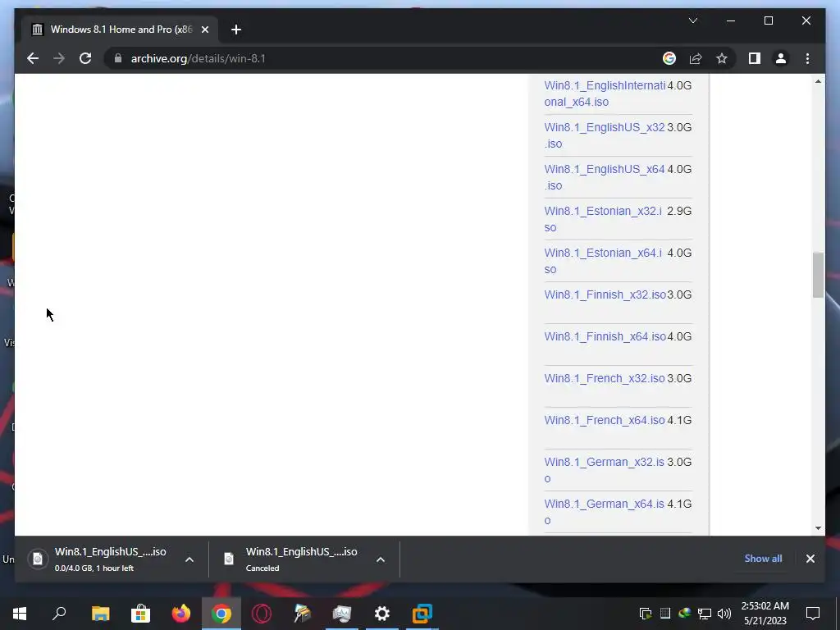Switch to Chrome on the taskbar
Image resolution: width=840 pixels, height=630 pixels.
[221, 614]
